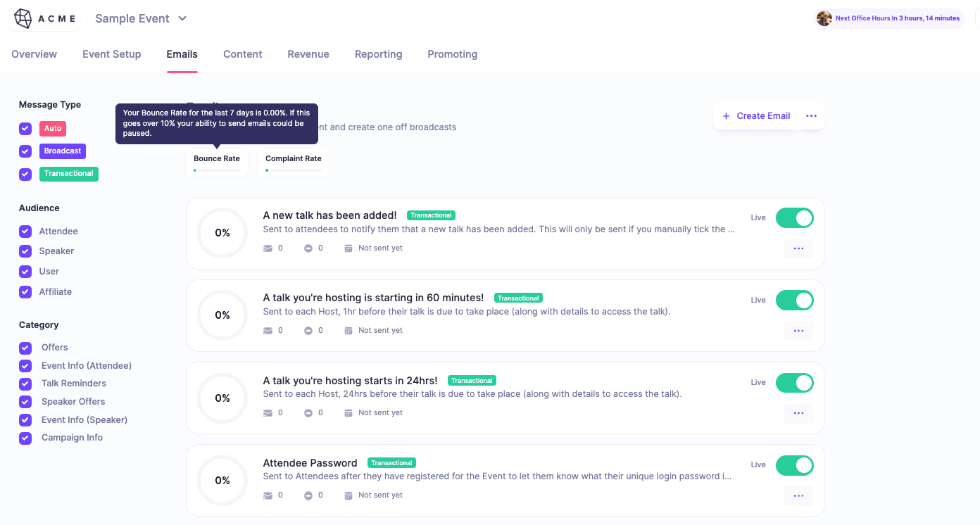Expand the Bounce Rate stat card

216,163
